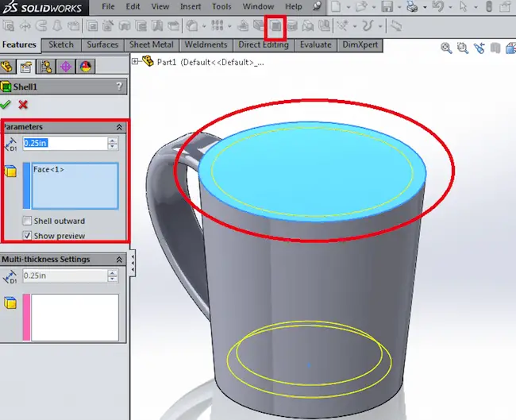Screen dimensions: 516x420
Task: Select the Dome tool
Action: pos(308,25)
